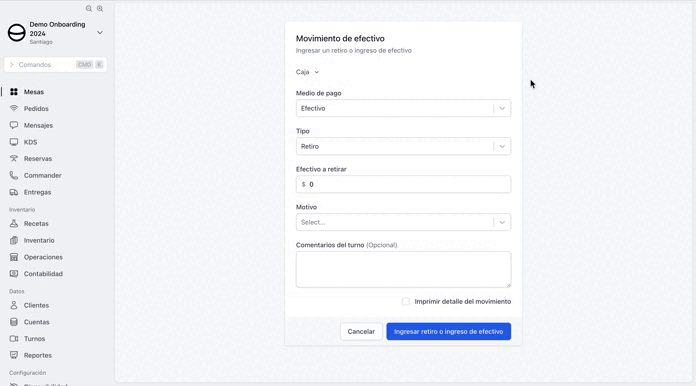Click the KDS monitor icon
Image resolution: width=696 pixels, height=386 pixels.
click(x=14, y=142)
